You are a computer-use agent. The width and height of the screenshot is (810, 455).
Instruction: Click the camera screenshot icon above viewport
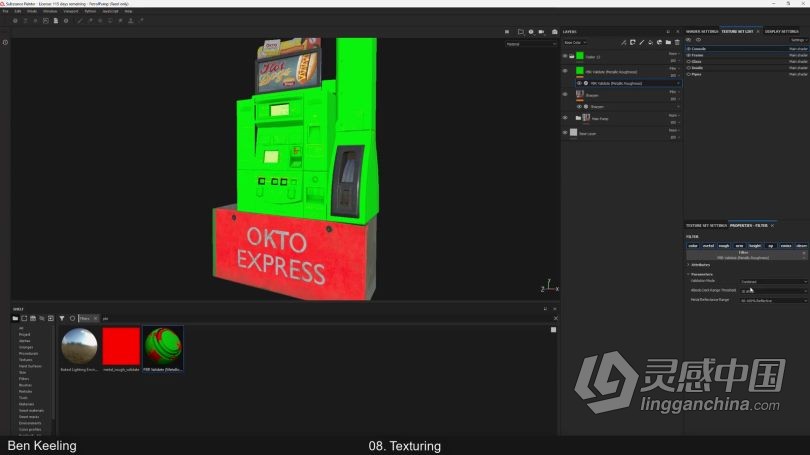(554, 32)
